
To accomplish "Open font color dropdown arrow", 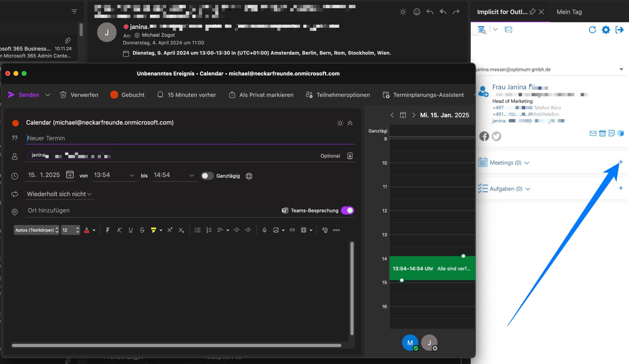I will coord(94,230).
